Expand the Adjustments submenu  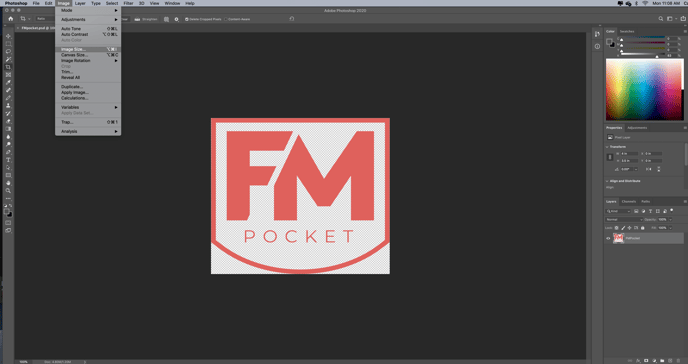click(88, 19)
